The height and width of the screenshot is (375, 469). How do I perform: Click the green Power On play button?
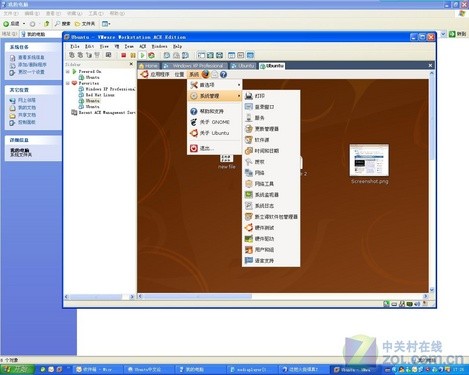coord(142,55)
